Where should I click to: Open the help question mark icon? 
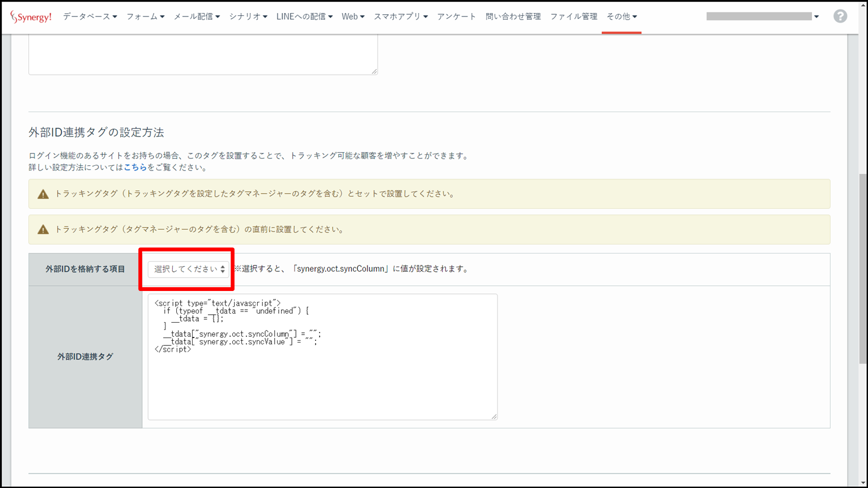click(840, 16)
